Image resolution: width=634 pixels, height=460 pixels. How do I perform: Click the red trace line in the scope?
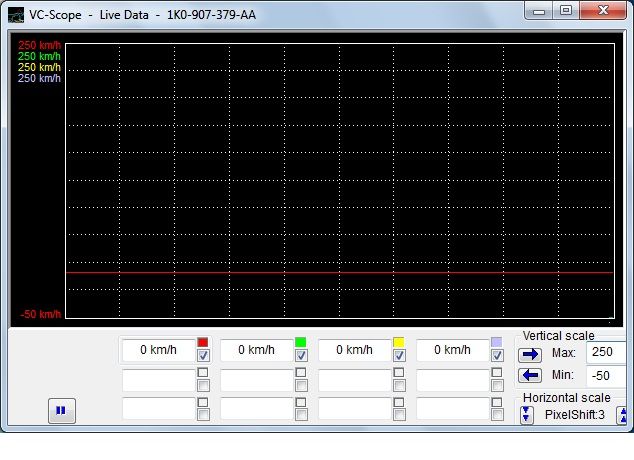(x=340, y=273)
